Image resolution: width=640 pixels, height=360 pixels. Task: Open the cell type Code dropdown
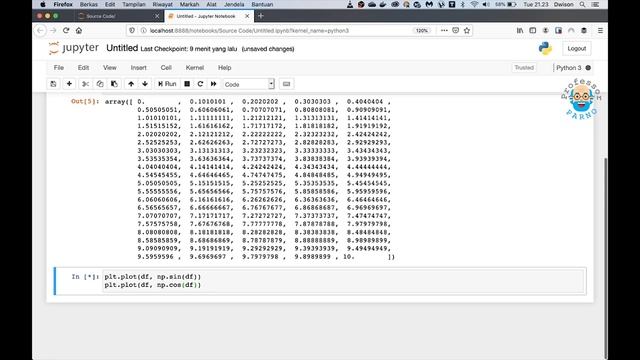pyautogui.click(x=249, y=84)
